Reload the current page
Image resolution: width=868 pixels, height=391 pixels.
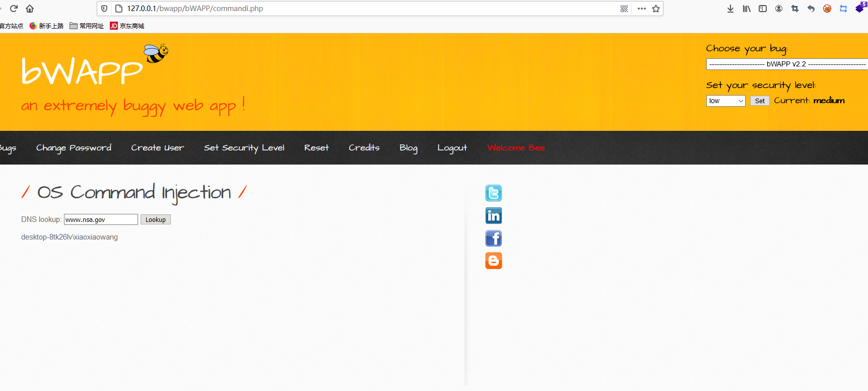(x=14, y=9)
